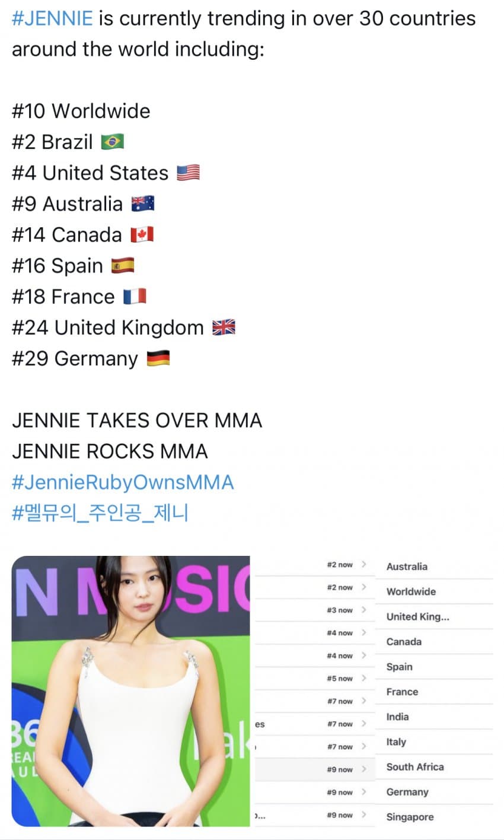Choose Italy from the trends list
The height and width of the screenshot is (840, 504).
coord(396,742)
